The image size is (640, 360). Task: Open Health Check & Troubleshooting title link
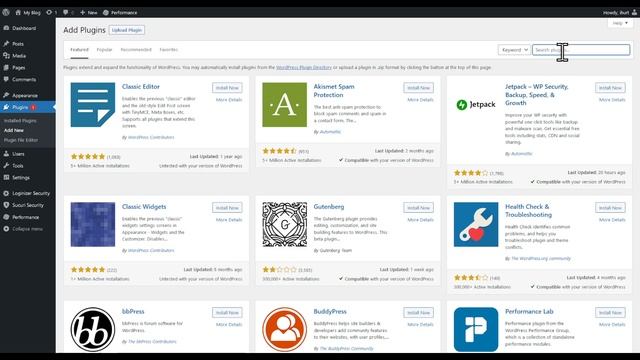[529, 211]
